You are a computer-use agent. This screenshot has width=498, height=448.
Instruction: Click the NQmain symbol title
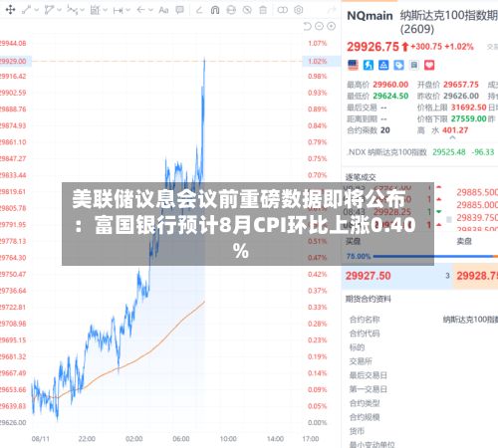tap(370, 16)
